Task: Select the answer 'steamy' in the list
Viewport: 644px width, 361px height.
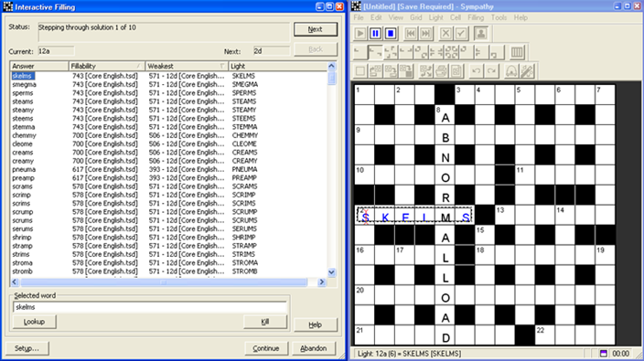Action: click(23, 110)
